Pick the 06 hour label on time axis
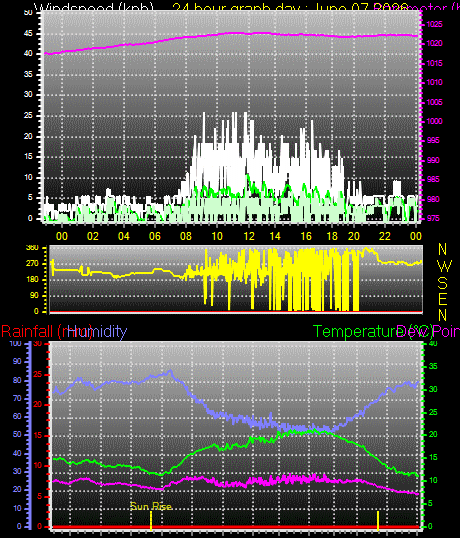460x538 pixels. point(155,236)
